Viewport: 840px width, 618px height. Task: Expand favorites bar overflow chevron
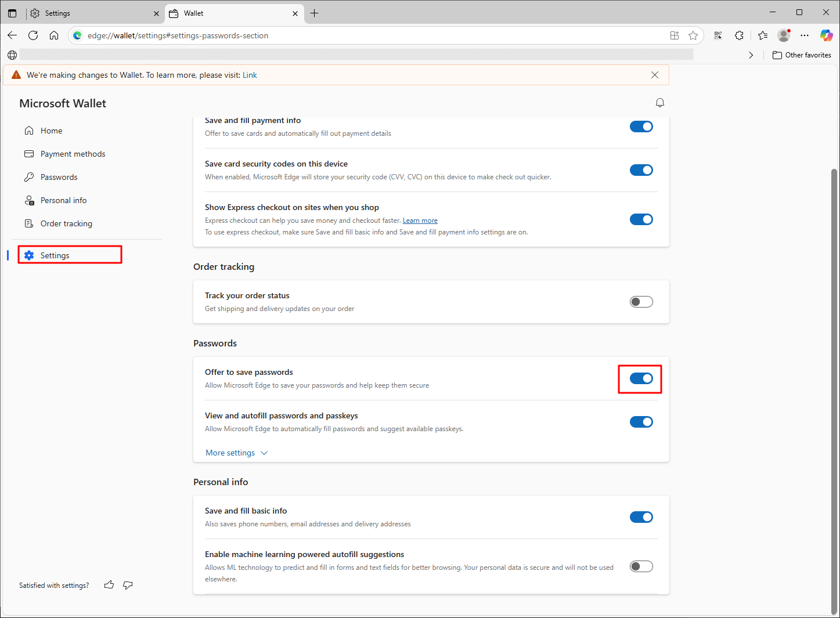[x=751, y=55]
